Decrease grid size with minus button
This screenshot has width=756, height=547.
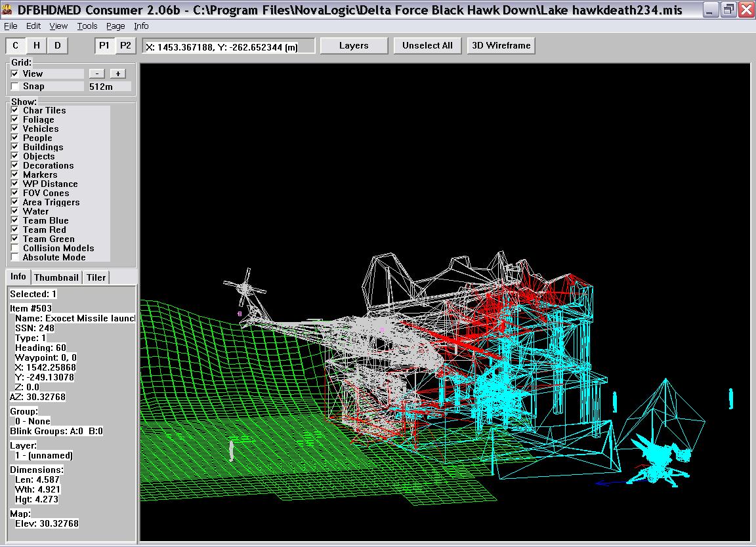tap(97, 73)
